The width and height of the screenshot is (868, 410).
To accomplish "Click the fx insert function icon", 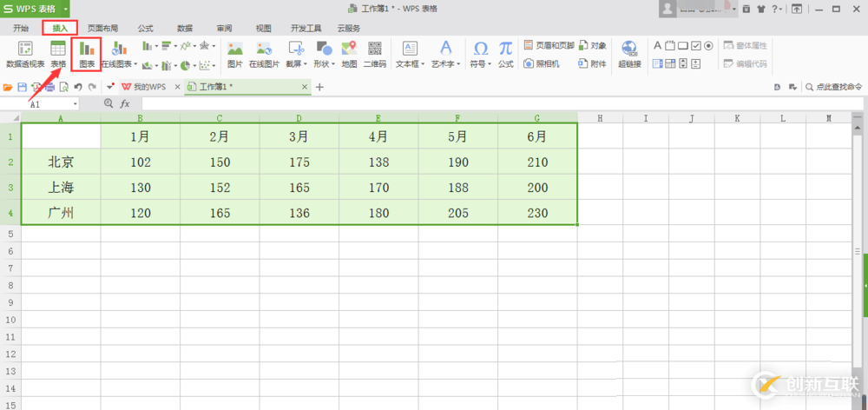I will pos(125,103).
